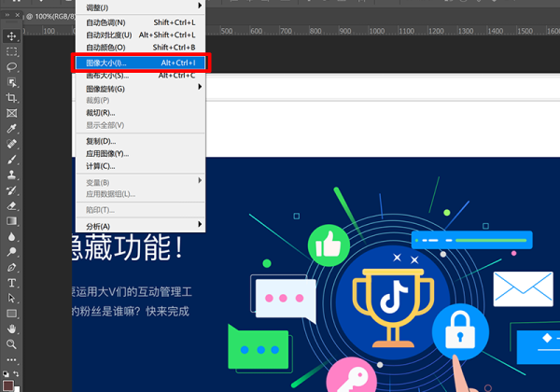Viewport: 560px width, 392px height.
Task: Choose 自动对比度(U) menu item
Action: (140, 35)
